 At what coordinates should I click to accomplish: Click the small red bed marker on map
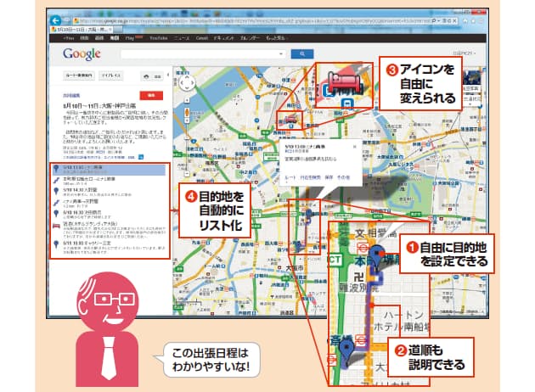pyautogui.click(x=290, y=120)
